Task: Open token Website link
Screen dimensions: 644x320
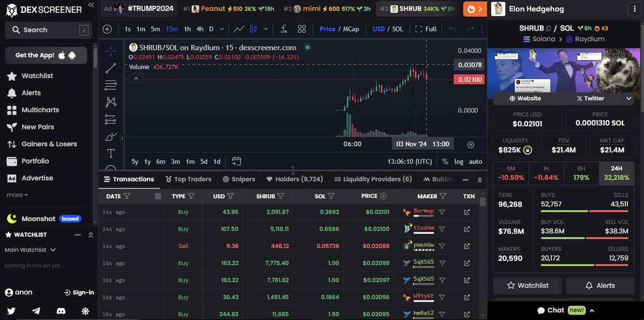Action: (525, 98)
